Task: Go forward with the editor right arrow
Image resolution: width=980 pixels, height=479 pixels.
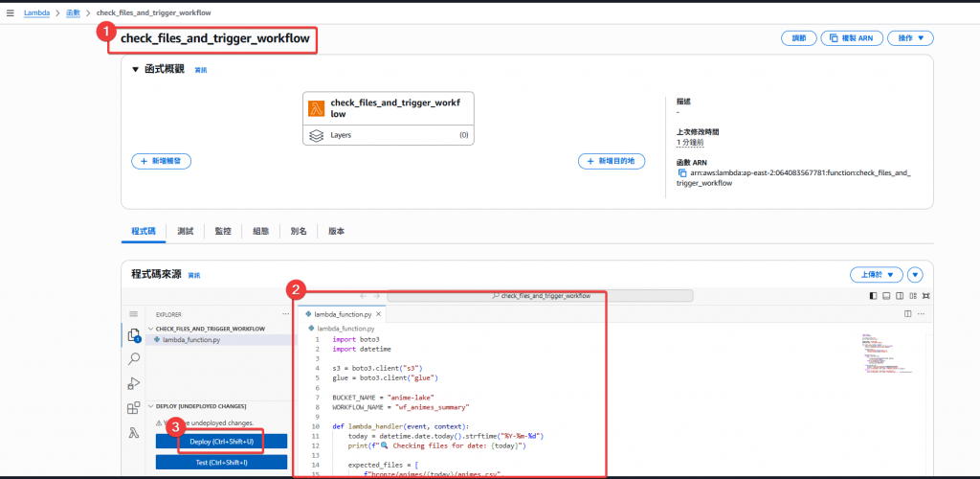Action: [376, 296]
